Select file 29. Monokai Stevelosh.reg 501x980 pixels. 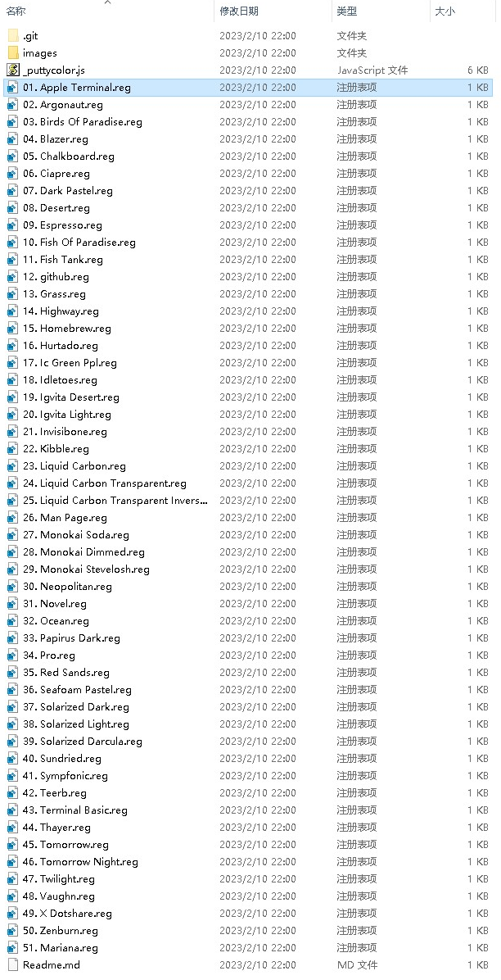86,569
